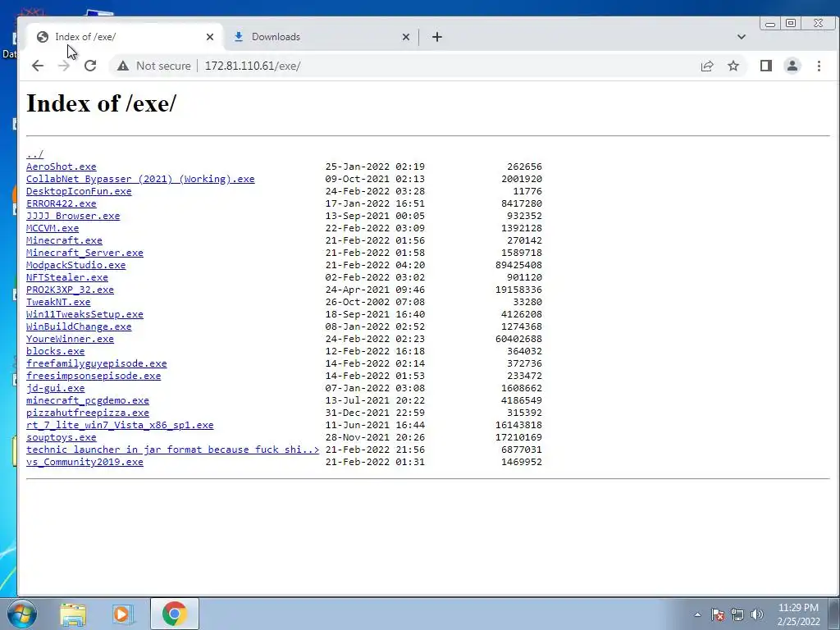
Task: Bookmark this page with the star
Action: click(x=733, y=66)
